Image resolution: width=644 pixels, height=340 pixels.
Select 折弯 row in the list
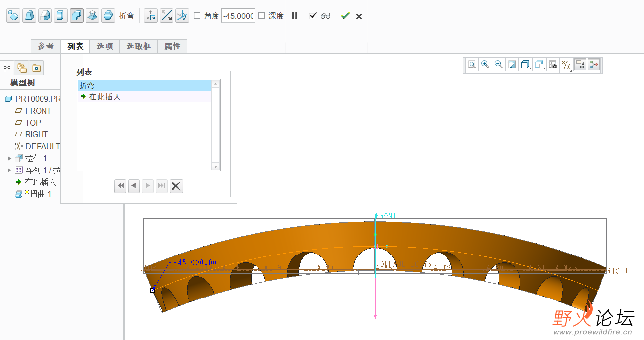pyautogui.click(x=144, y=85)
